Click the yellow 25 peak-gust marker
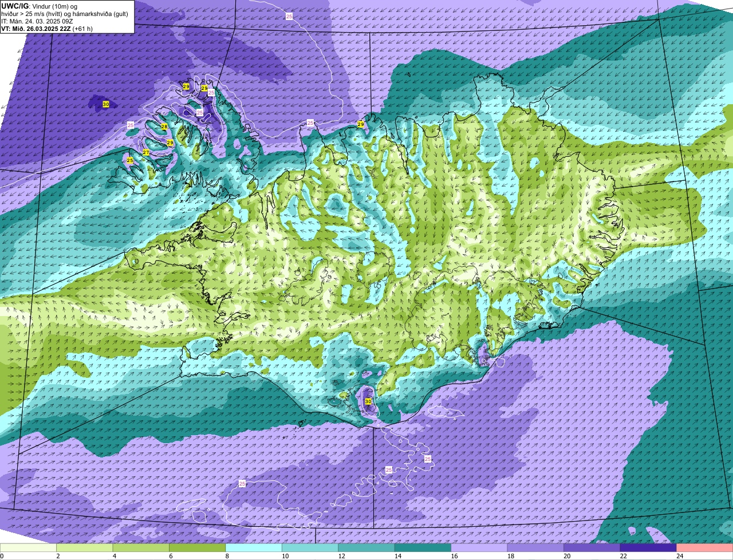 130,160
